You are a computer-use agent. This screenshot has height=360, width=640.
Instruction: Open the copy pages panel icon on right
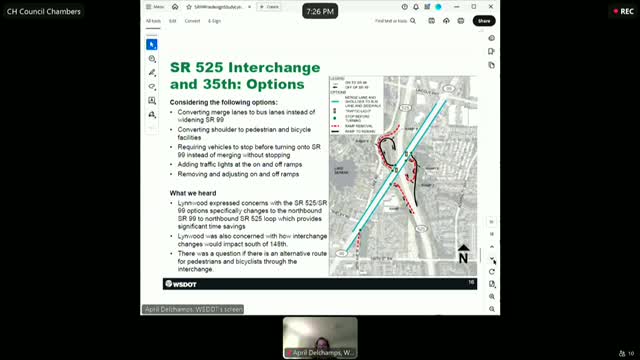click(x=491, y=65)
